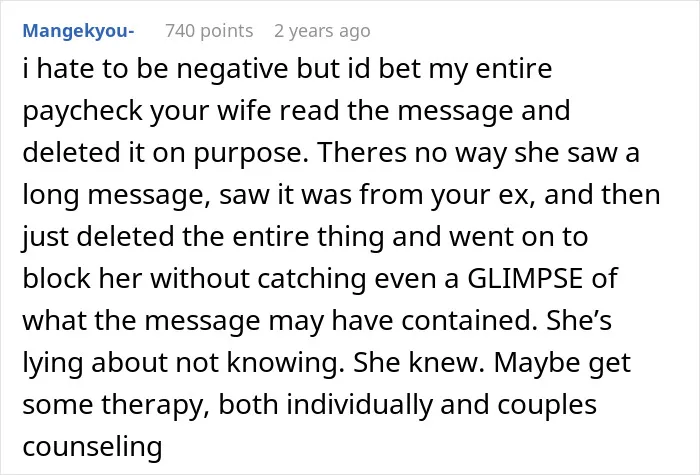Click the 740 points score label
Viewport: 700px width, 475px height.
tap(209, 31)
